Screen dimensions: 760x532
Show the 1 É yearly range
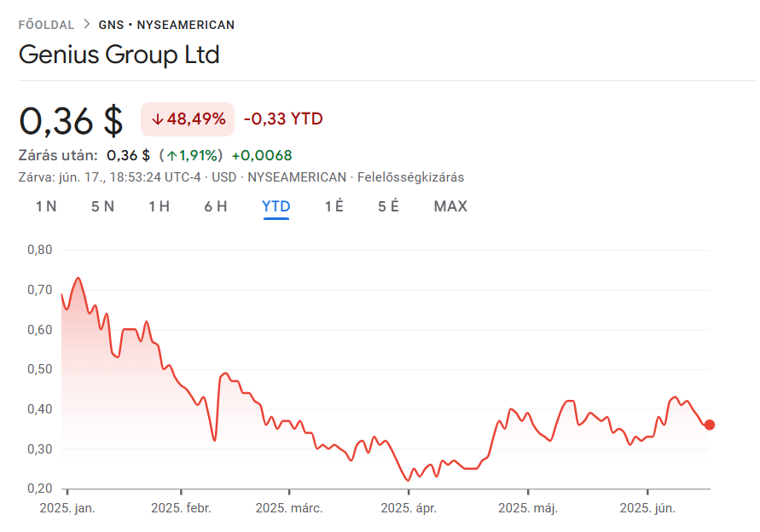pyautogui.click(x=334, y=206)
